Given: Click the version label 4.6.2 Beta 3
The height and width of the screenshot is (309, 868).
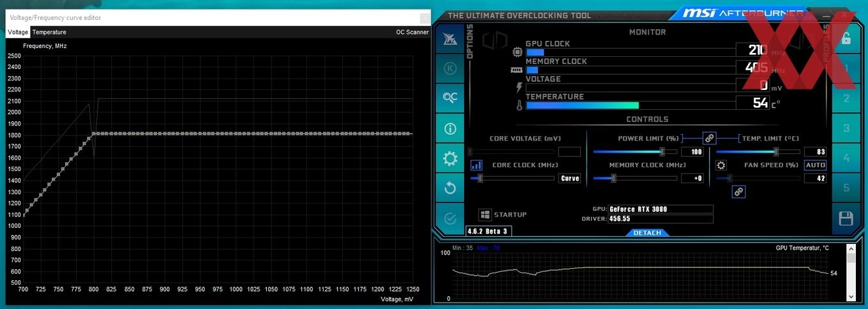Looking at the screenshot, I should coord(490,231).
